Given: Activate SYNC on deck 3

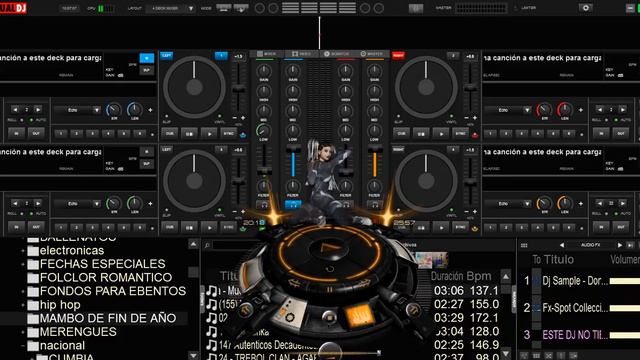Looking at the screenshot, I should [x=228, y=227].
